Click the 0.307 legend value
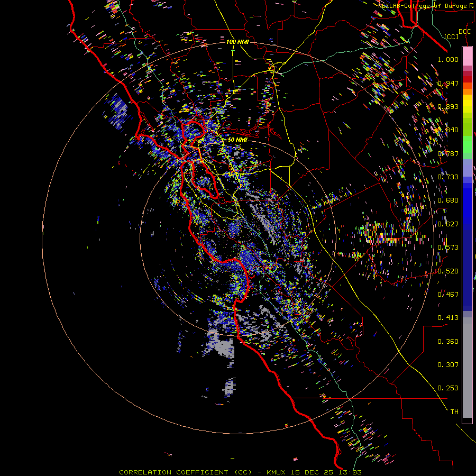Screen dimensions: 476x476 pyautogui.click(x=448, y=364)
